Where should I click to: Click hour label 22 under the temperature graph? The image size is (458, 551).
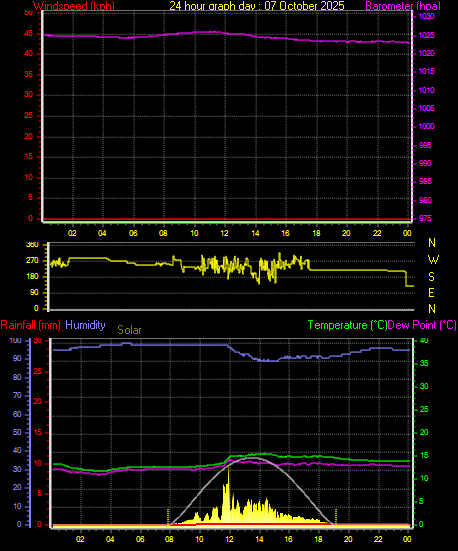click(378, 539)
